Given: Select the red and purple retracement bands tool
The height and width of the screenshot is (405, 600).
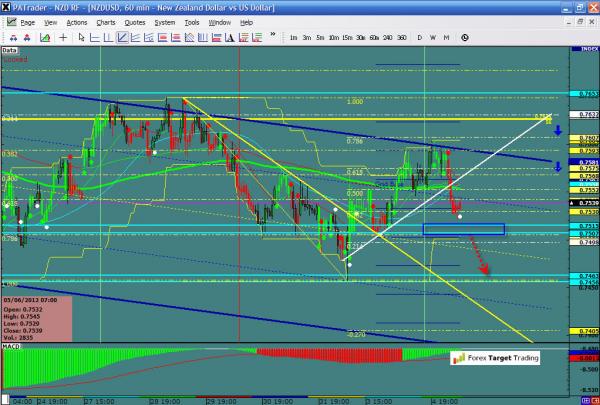Looking at the screenshot, I should (176, 38).
